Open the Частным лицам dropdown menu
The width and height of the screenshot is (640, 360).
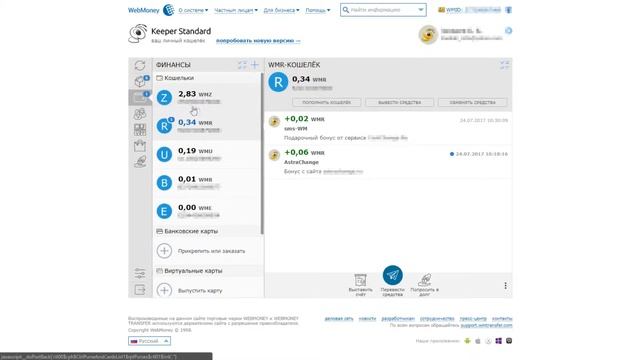pyautogui.click(x=236, y=10)
